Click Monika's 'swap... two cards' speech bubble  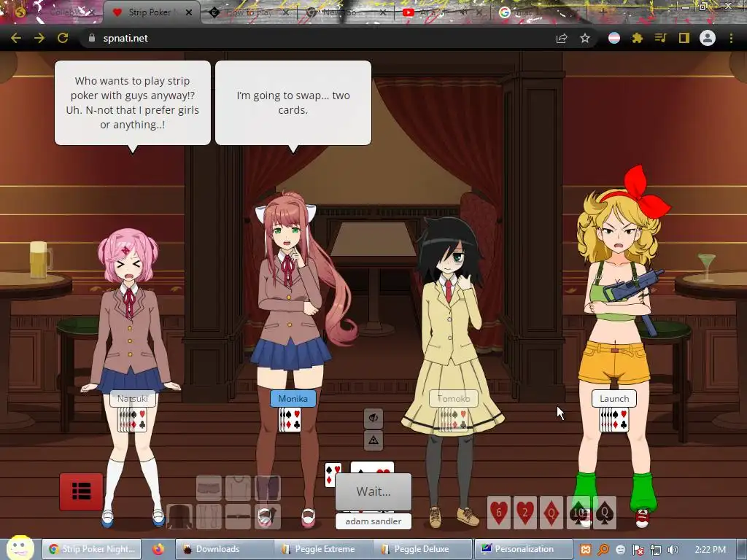point(293,103)
